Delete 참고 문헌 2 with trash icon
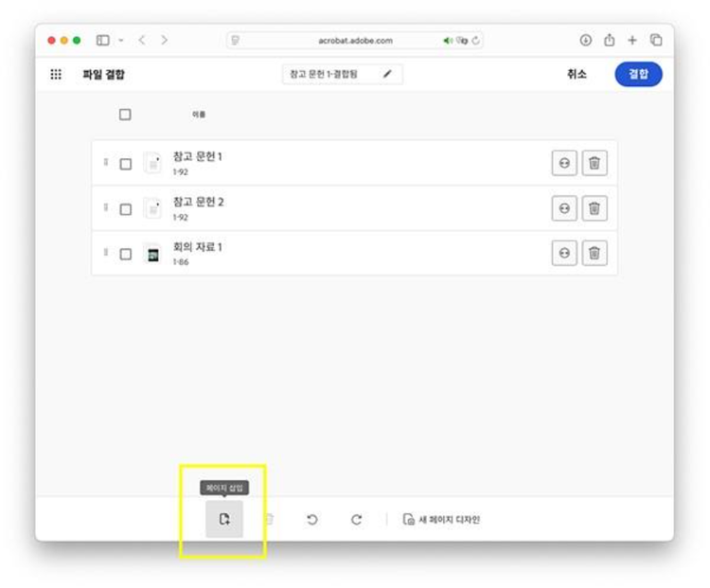This screenshot has height=588, width=710. [x=595, y=208]
